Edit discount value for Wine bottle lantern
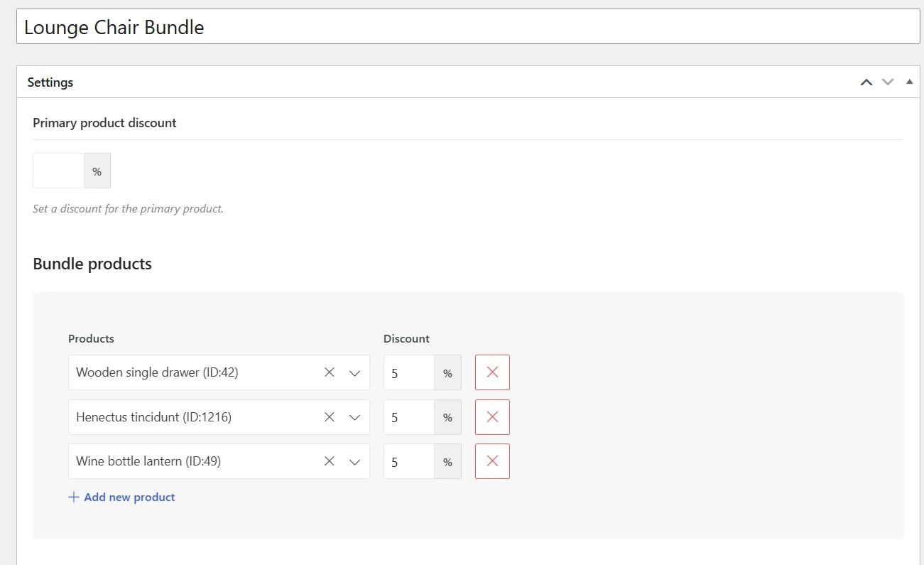Image resolution: width=924 pixels, height=565 pixels. (409, 461)
